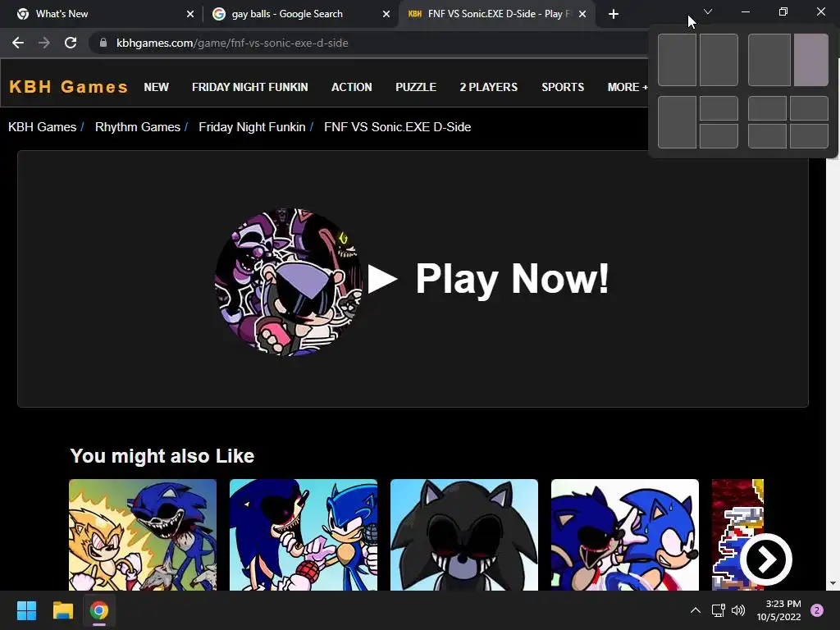Screen dimensions: 840x630
Task: Snap window to left half layout
Action: (x=677, y=60)
